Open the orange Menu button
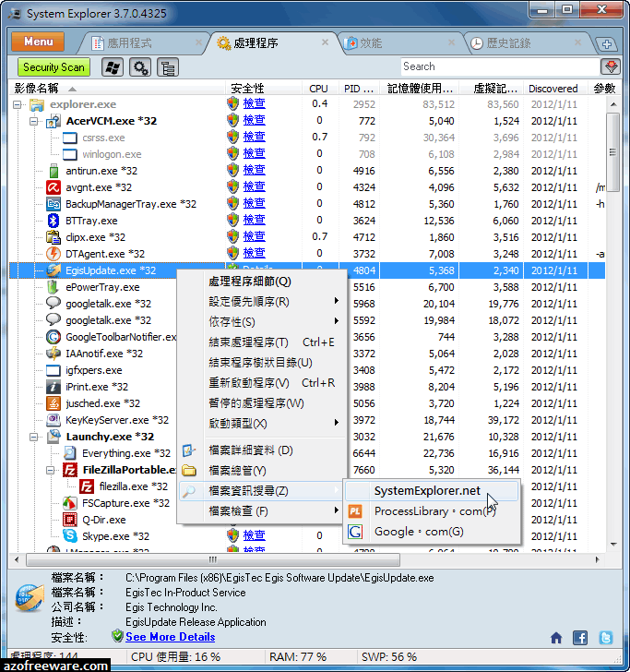This screenshot has width=630, height=672. point(38,42)
